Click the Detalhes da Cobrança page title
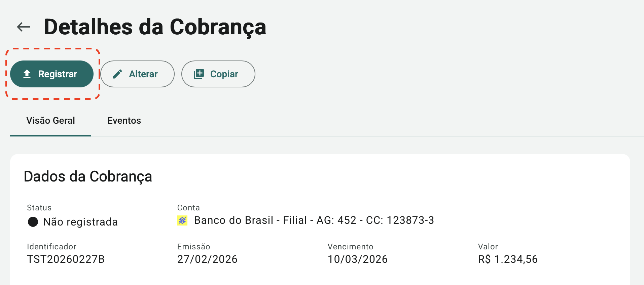Screen dimensions: 644x285 tap(155, 27)
